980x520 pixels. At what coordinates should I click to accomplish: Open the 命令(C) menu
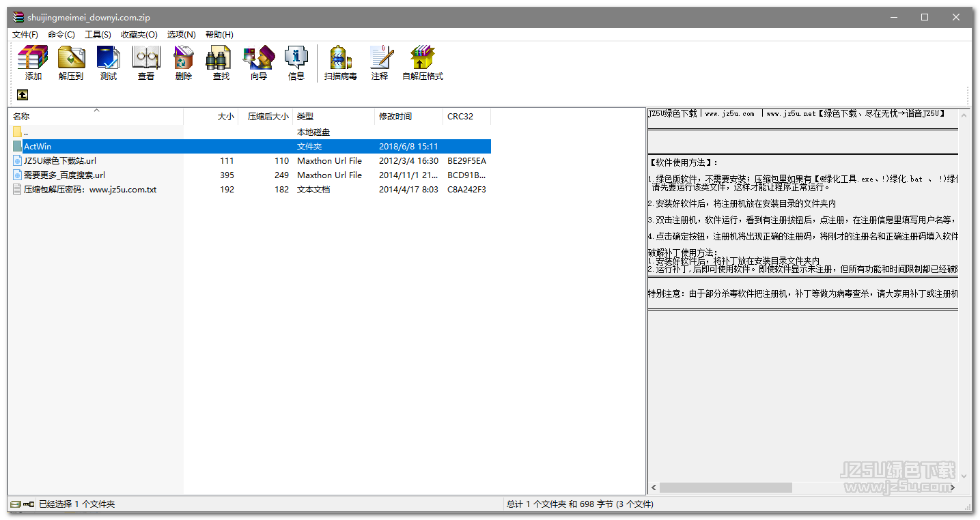click(61, 35)
